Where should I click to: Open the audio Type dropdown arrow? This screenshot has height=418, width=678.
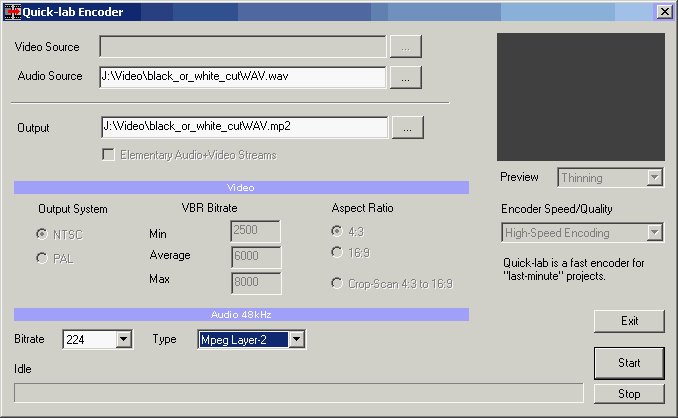tap(297, 339)
